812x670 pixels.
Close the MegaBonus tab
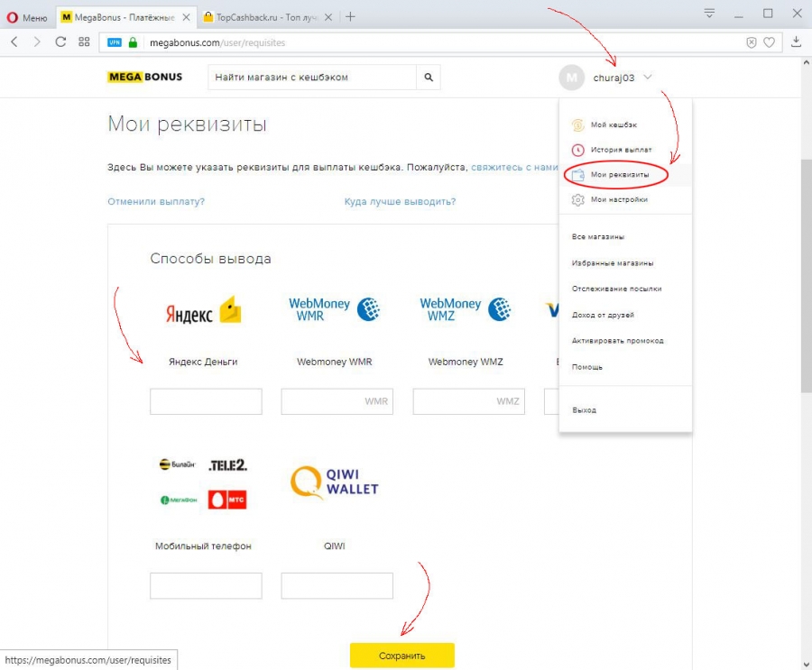coord(186,17)
